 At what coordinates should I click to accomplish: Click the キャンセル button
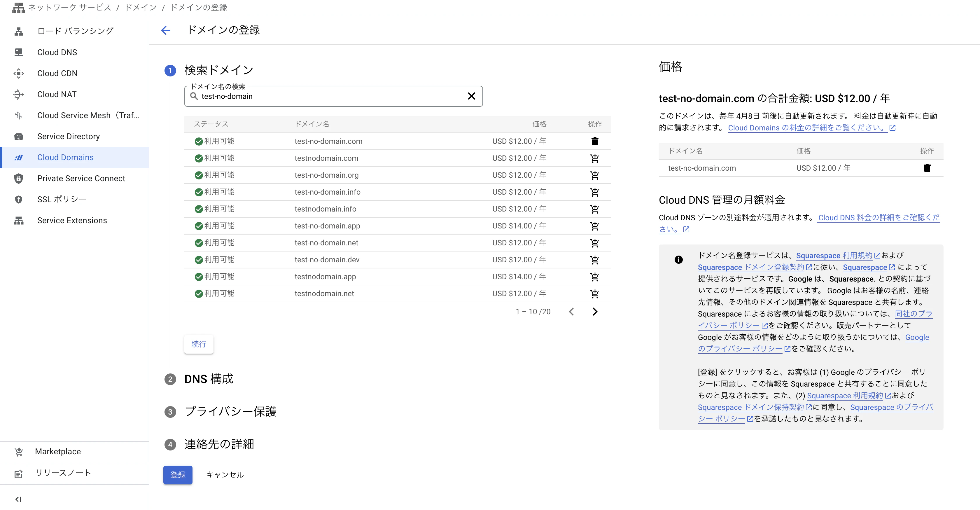[x=225, y=475]
